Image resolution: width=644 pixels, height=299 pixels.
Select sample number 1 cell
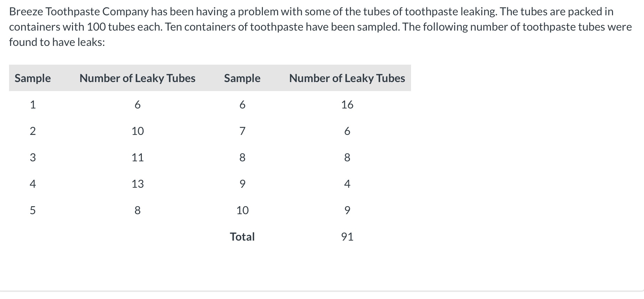tap(33, 105)
